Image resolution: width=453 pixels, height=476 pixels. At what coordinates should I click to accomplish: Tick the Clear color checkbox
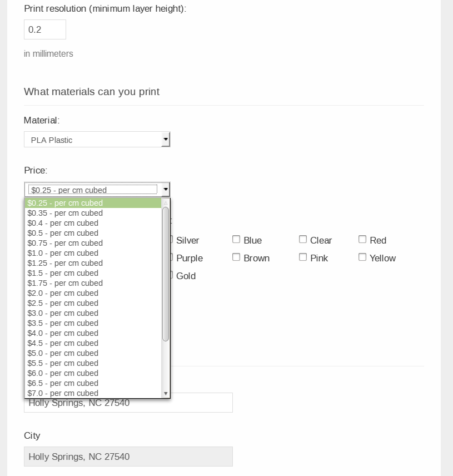pyautogui.click(x=303, y=239)
